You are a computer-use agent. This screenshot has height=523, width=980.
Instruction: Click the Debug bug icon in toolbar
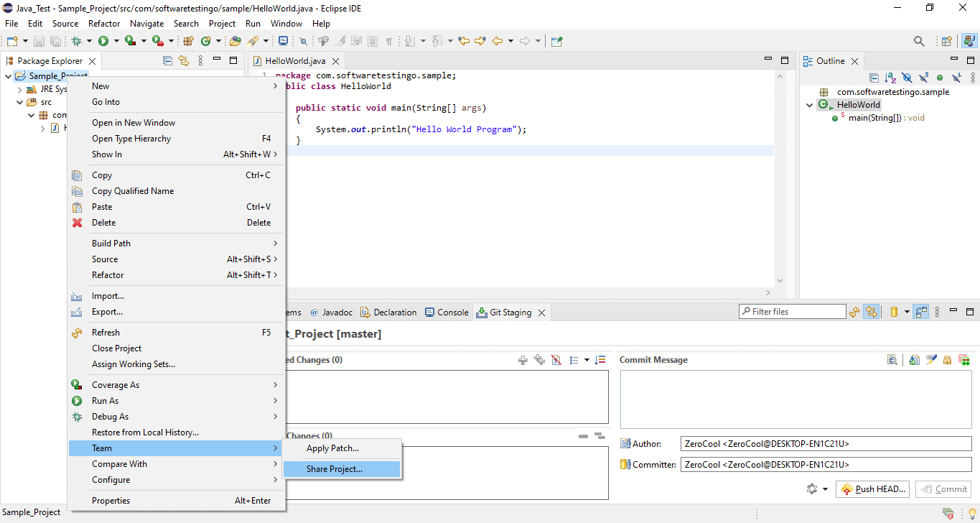[76, 41]
